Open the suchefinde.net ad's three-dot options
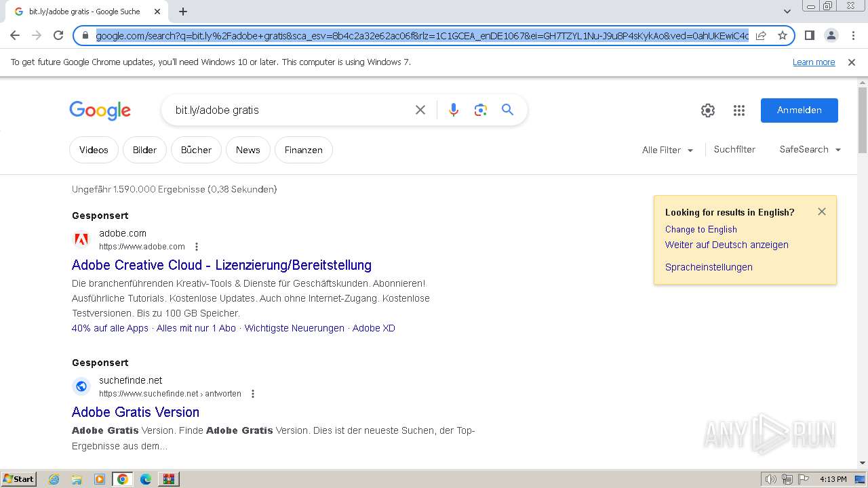The height and width of the screenshot is (488, 868). [253, 394]
